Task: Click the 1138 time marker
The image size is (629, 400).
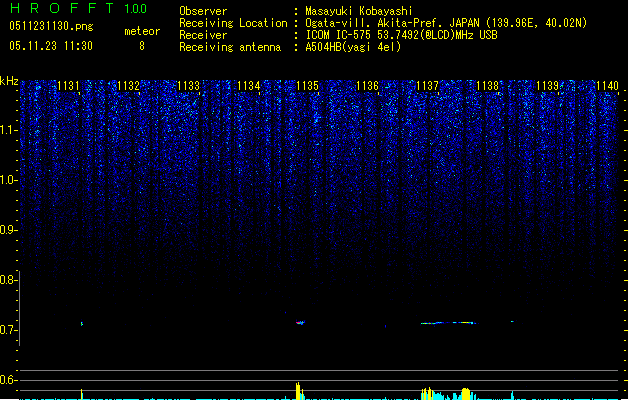Action: click(487, 86)
